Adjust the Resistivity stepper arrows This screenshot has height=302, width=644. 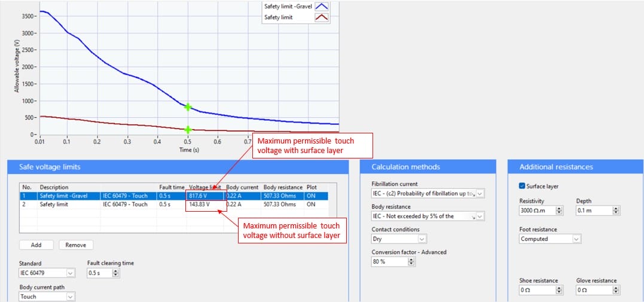pyautogui.click(x=559, y=211)
